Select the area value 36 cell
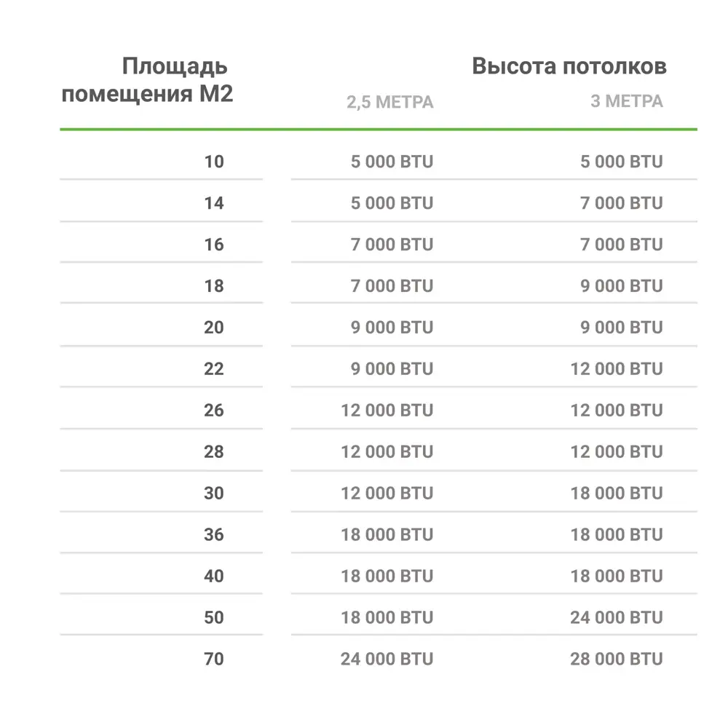Viewport: 728px width, 728px height. 214,535
